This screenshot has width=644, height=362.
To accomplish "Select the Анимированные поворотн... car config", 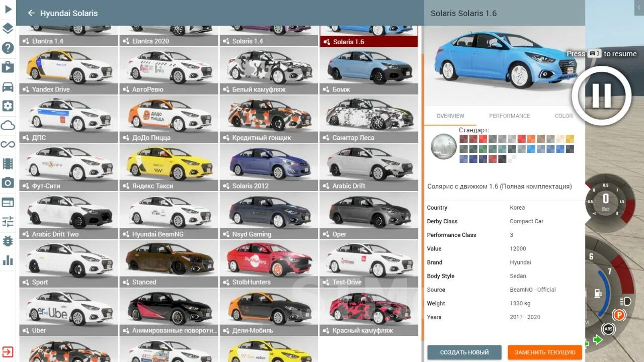I will (169, 312).
